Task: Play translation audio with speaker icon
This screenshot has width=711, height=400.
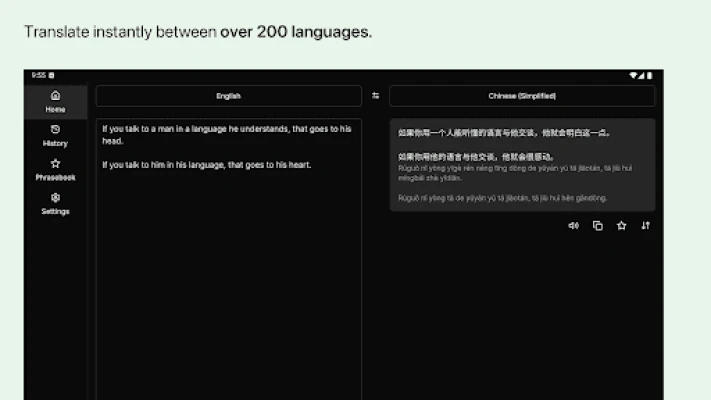Action: click(x=573, y=226)
